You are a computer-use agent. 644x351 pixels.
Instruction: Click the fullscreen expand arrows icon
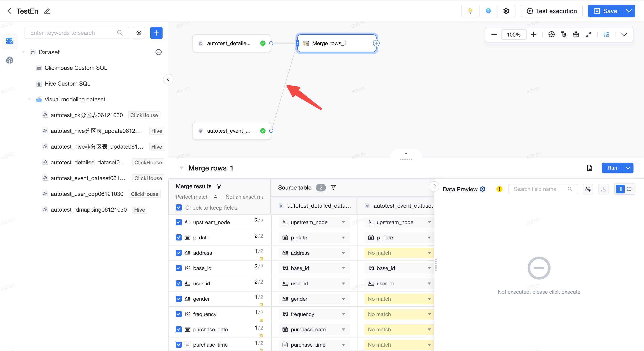[588, 35]
